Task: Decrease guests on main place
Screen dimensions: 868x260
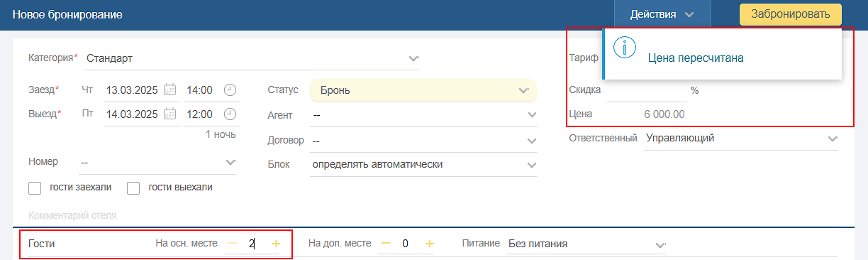Action: pos(232,244)
